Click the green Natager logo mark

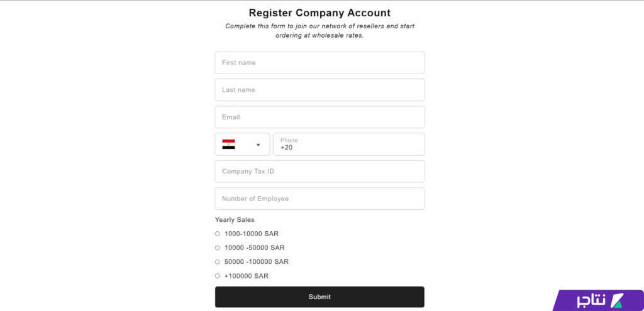[x=617, y=300]
